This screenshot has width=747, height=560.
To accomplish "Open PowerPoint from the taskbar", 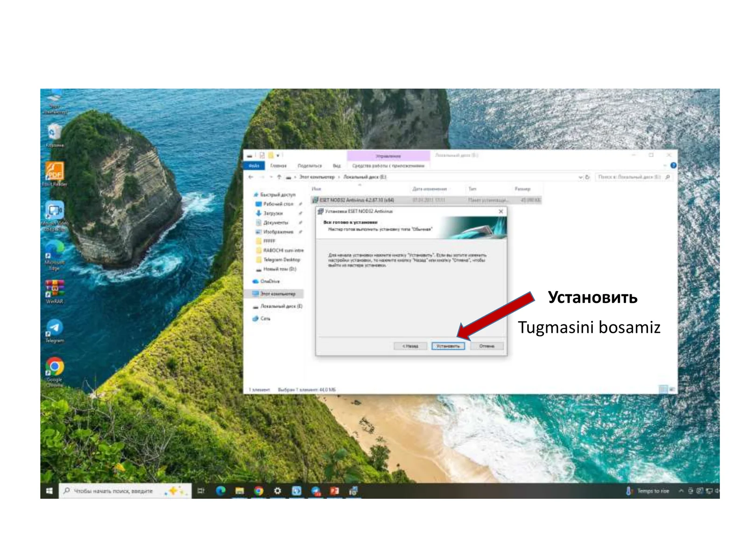I will [334, 491].
